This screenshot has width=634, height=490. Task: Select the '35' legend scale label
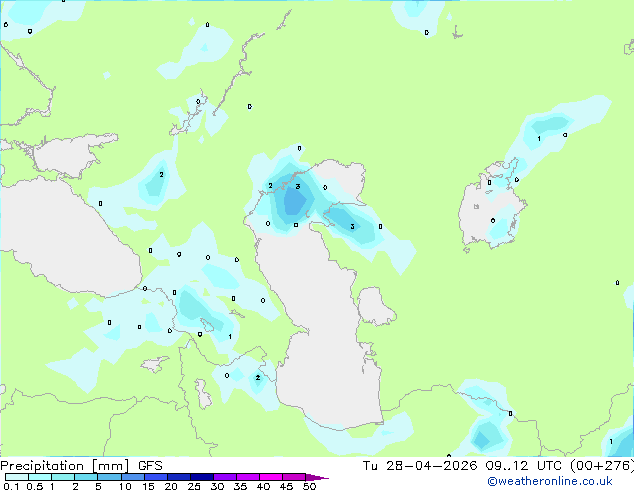click(240, 486)
